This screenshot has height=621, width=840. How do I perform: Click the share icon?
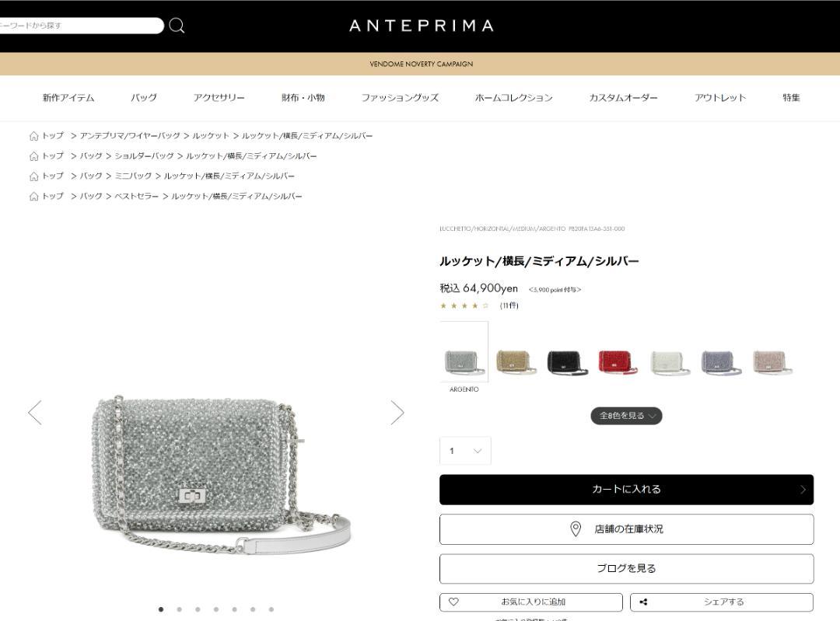(x=643, y=602)
